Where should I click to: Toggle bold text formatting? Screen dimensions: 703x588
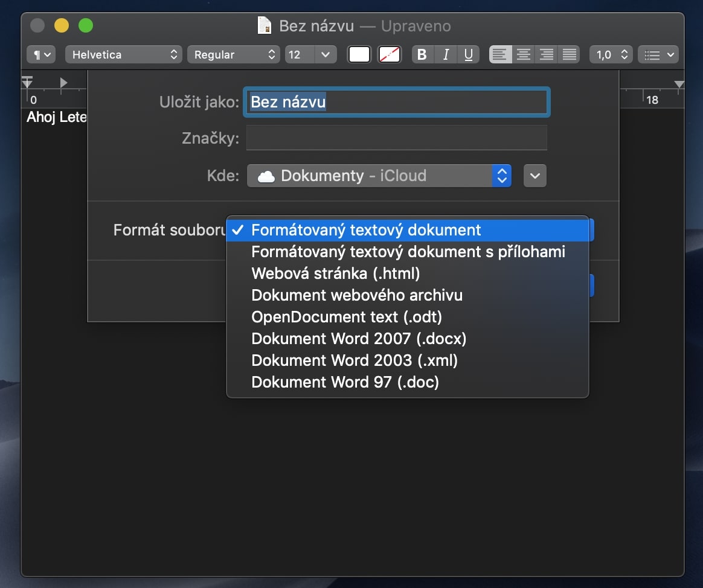point(422,55)
